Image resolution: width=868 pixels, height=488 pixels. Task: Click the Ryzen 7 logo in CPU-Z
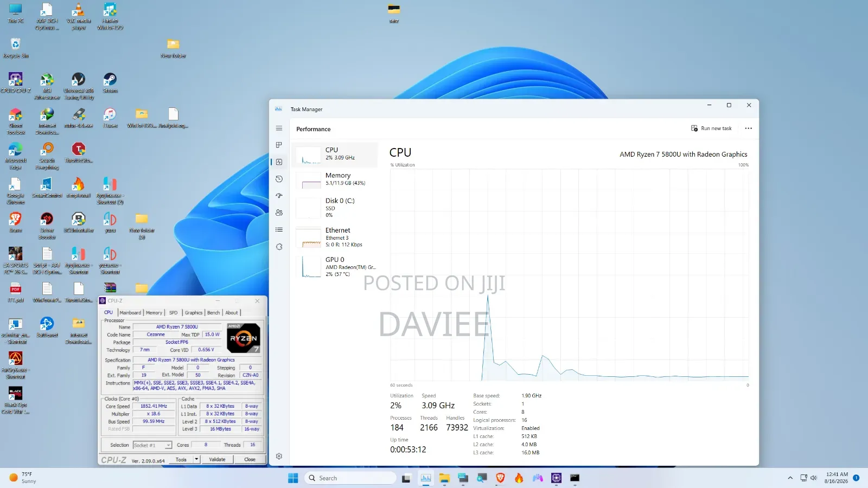coord(244,338)
